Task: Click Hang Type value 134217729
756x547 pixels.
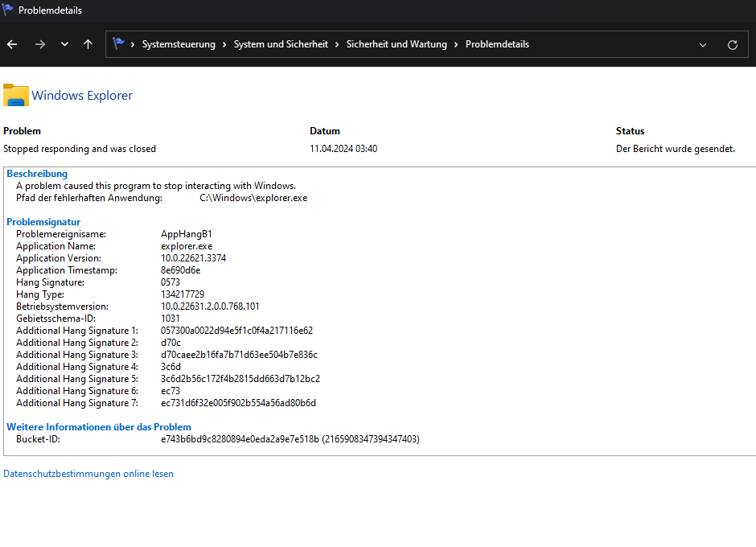Action: (183, 294)
